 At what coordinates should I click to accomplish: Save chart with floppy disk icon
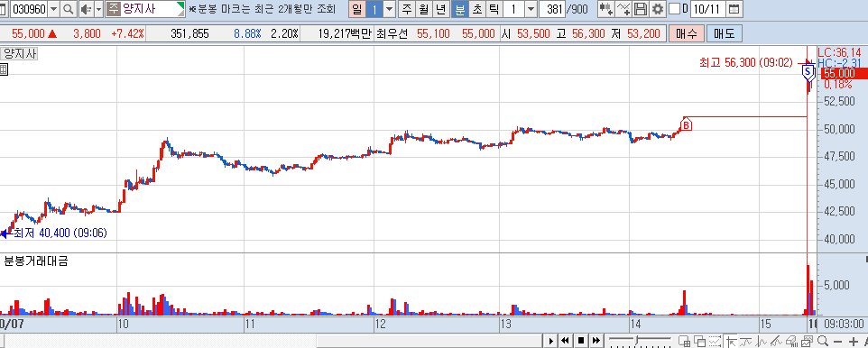pyautogui.click(x=641, y=9)
